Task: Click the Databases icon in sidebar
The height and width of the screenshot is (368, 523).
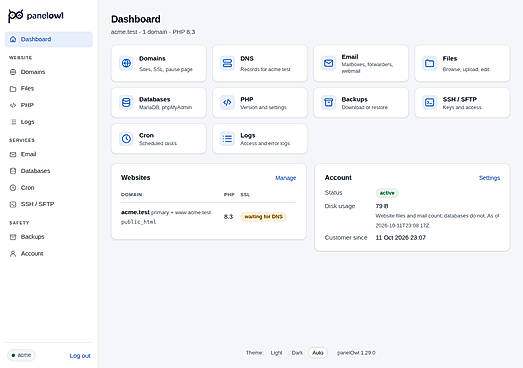Action: pyautogui.click(x=13, y=171)
